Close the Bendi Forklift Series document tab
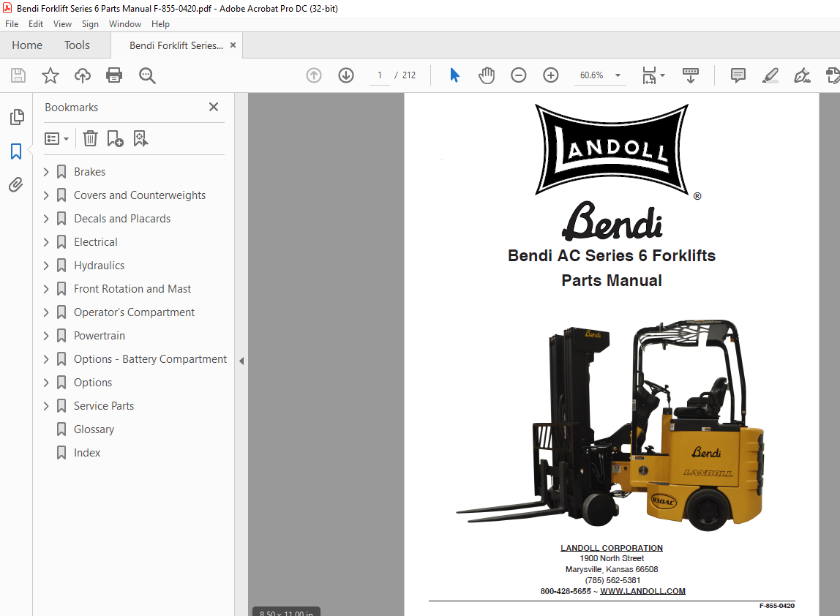Viewport: 840px width, 616px height. pyautogui.click(x=233, y=45)
